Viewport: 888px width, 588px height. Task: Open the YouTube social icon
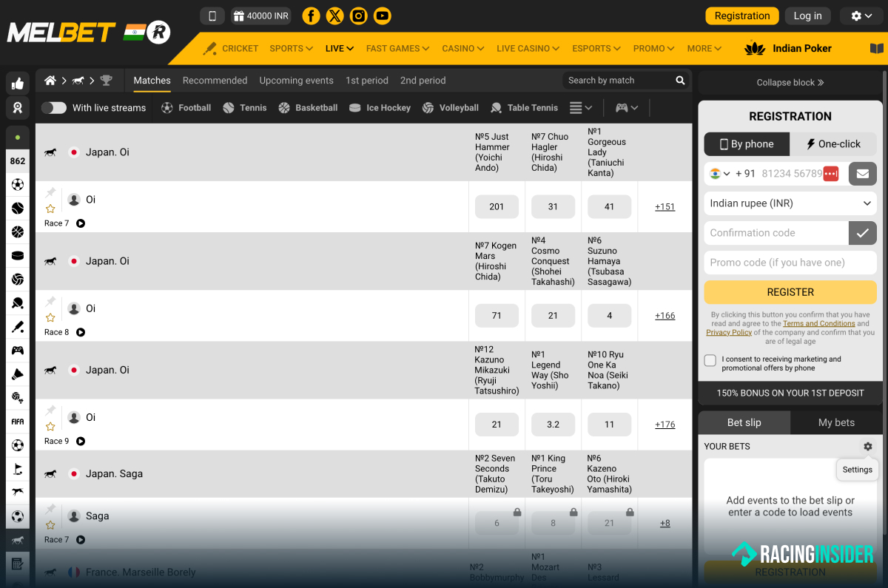383,16
